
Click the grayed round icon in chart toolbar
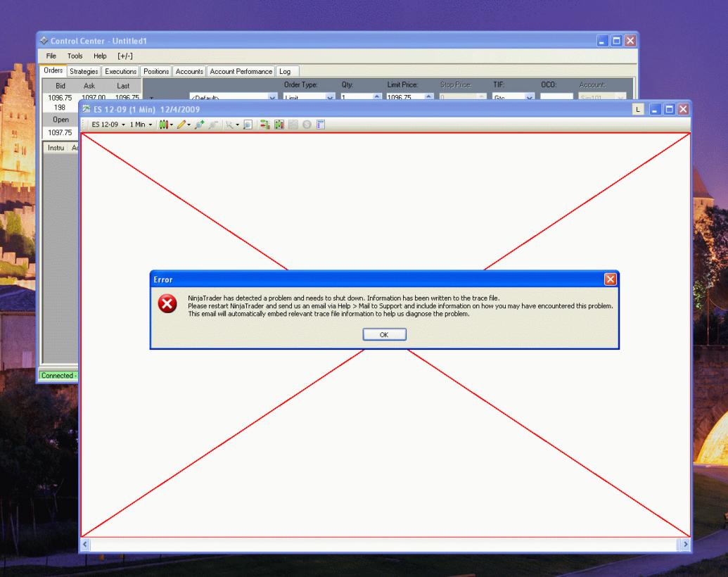click(307, 125)
